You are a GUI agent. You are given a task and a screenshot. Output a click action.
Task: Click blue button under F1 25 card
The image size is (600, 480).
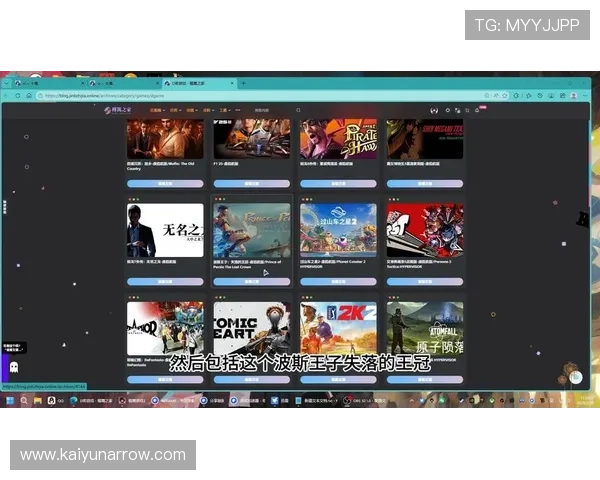252,184
